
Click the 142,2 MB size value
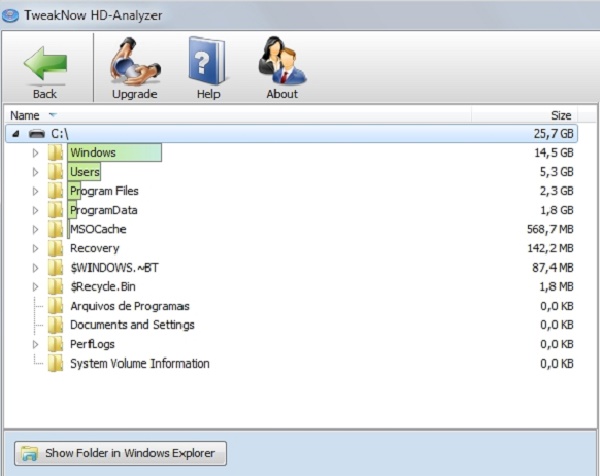pyautogui.click(x=550, y=248)
